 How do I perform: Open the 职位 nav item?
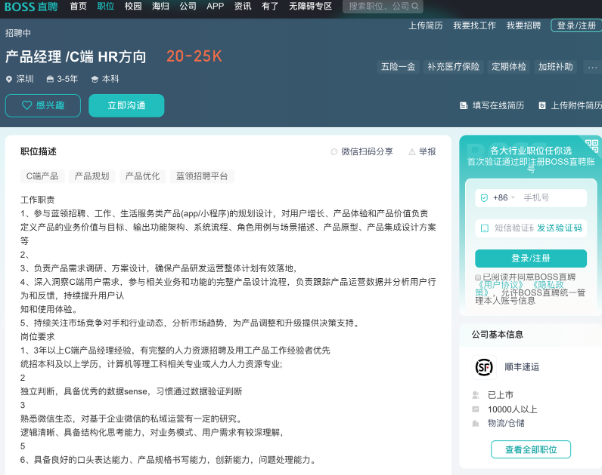click(106, 6)
